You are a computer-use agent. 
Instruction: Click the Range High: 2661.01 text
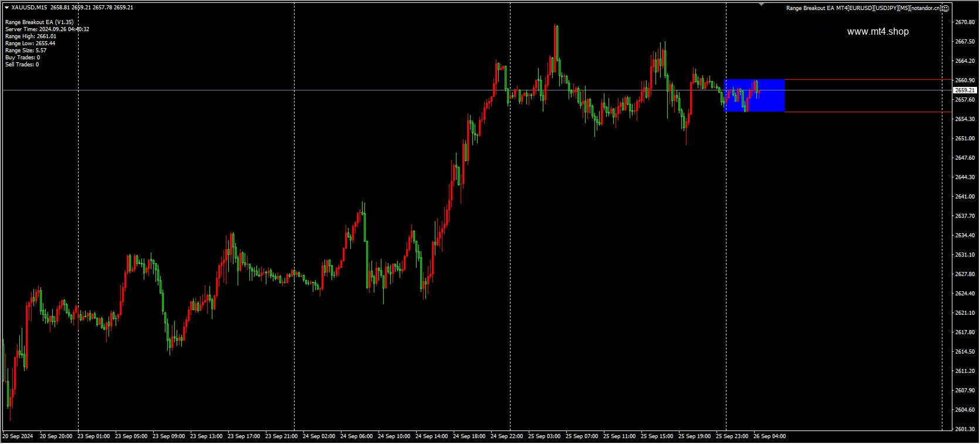point(31,36)
